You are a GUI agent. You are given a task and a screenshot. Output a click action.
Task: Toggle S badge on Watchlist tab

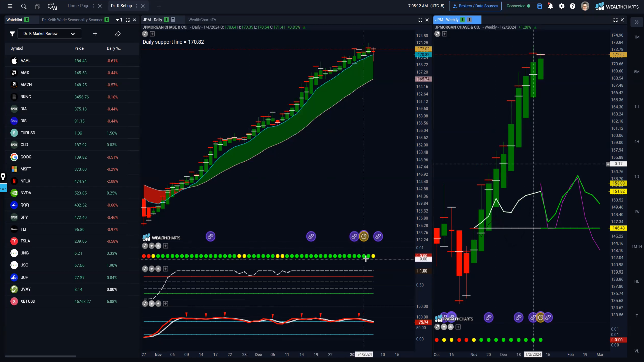(26, 20)
